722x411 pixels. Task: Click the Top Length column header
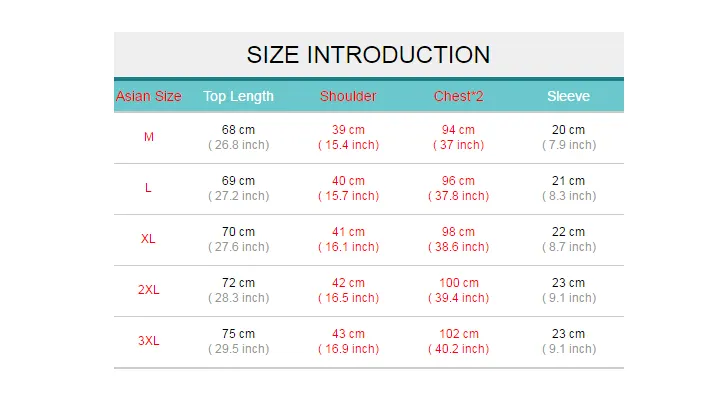pos(239,96)
